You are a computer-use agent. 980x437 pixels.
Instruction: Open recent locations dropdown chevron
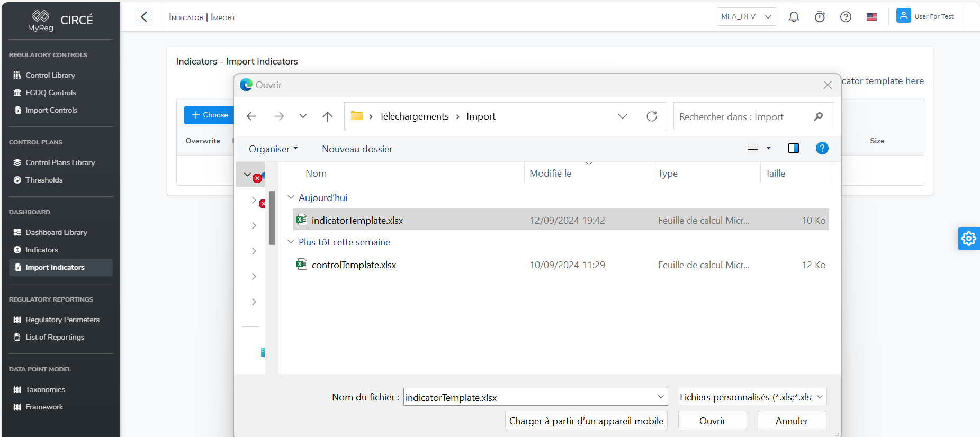[x=303, y=116]
